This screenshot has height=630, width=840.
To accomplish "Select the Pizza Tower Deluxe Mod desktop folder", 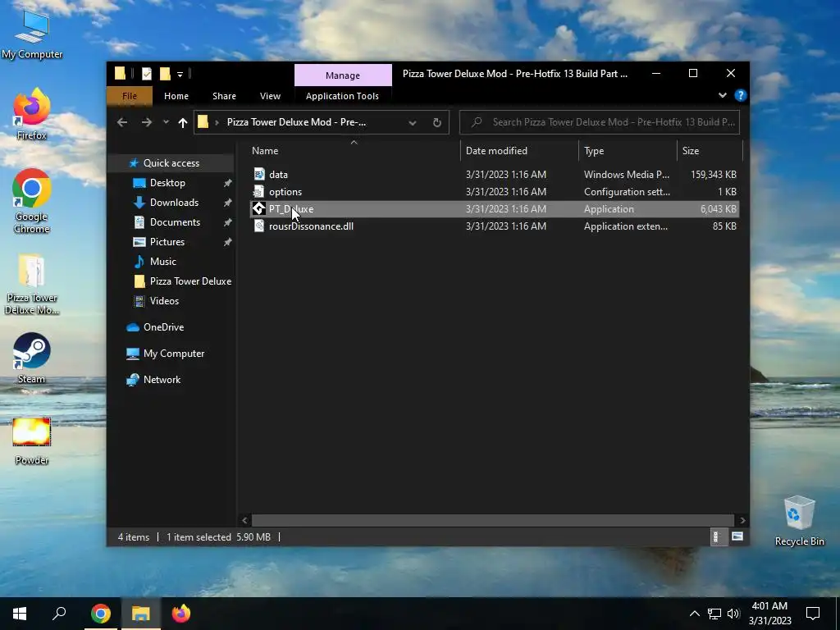I will click(x=32, y=284).
